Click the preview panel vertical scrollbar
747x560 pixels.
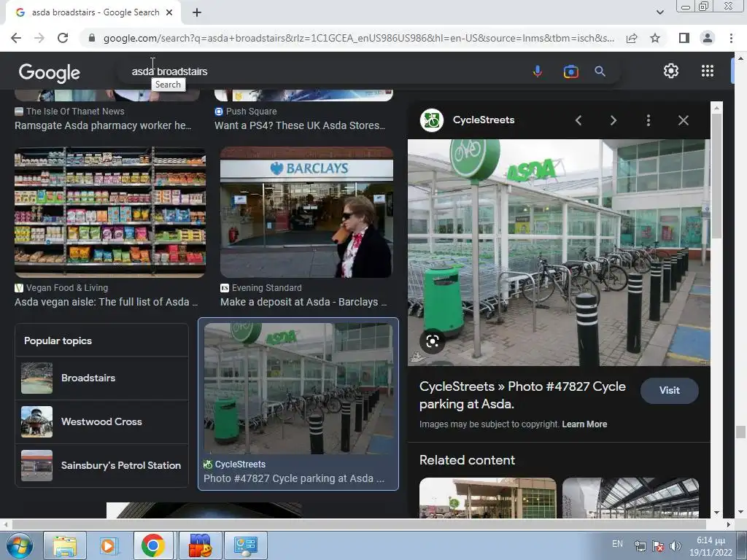click(x=716, y=176)
